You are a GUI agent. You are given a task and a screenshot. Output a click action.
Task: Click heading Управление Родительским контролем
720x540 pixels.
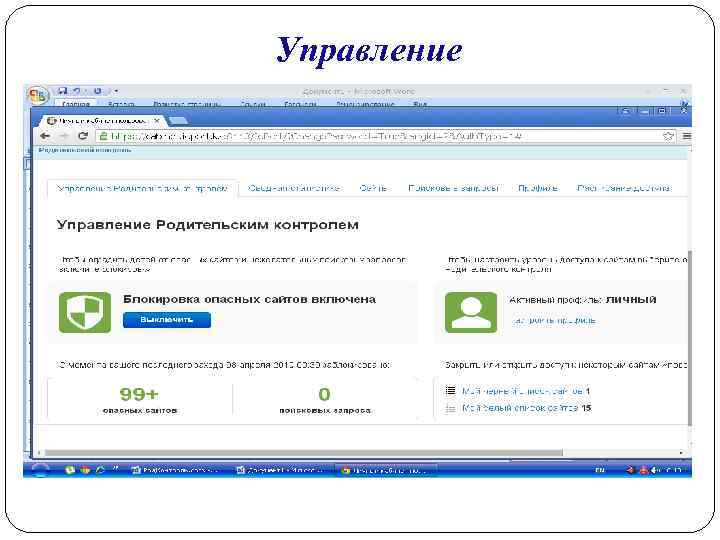point(208,225)
